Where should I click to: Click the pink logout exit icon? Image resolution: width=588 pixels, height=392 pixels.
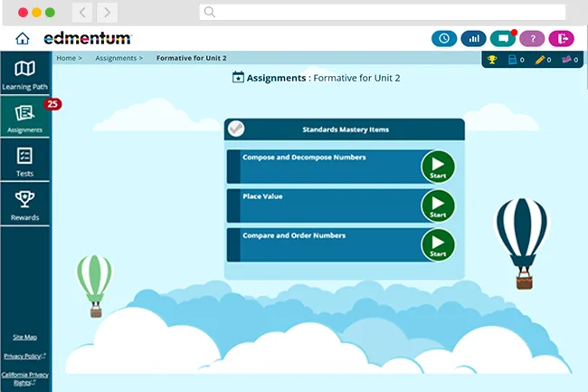[x=562, y=38]
